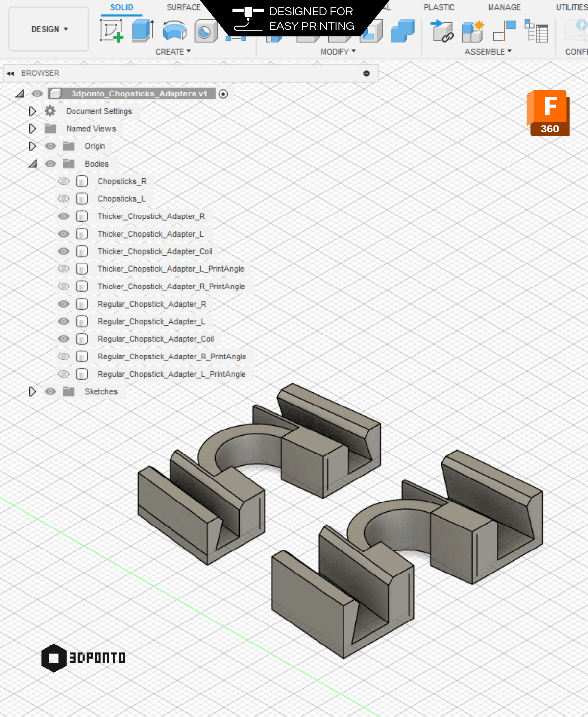Open the ASSEMBLE dropdown menu
The height and width of the screenshot is (717, 588).
coord(488,52)
